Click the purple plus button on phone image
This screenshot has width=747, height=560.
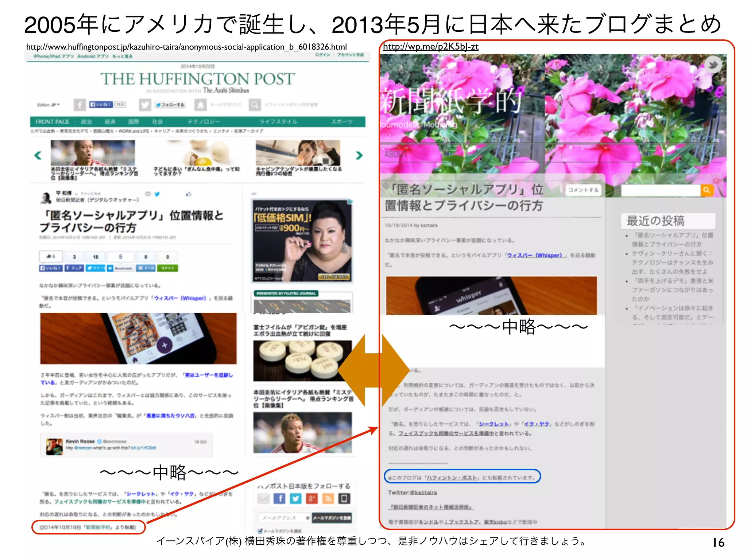point(165,345)
